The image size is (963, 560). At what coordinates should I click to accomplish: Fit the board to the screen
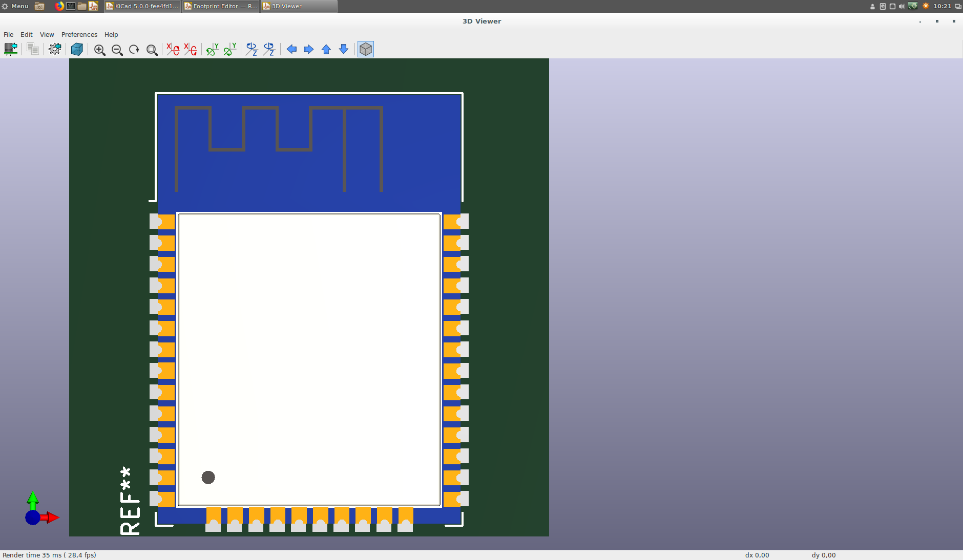(x=151, y=49)
